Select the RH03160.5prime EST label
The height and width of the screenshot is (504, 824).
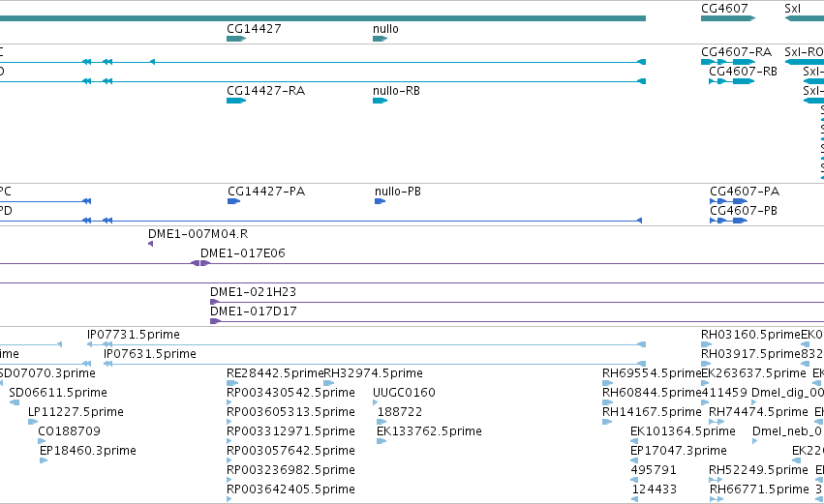(750, 335)
